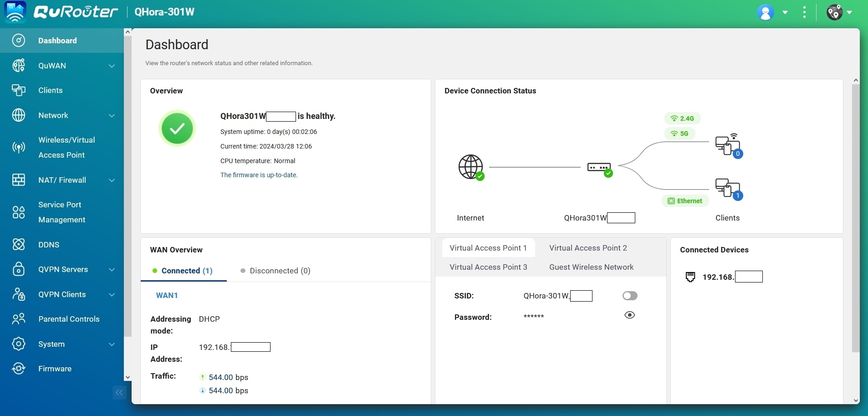Expand the Network sidebar chevron

[x=112, y=115]
